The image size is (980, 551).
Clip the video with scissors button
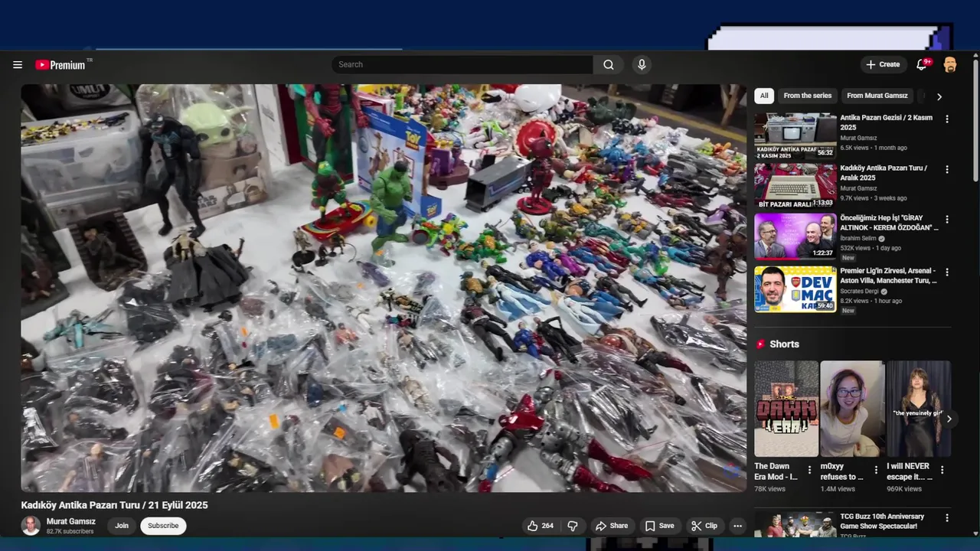(x=704, y=526)
